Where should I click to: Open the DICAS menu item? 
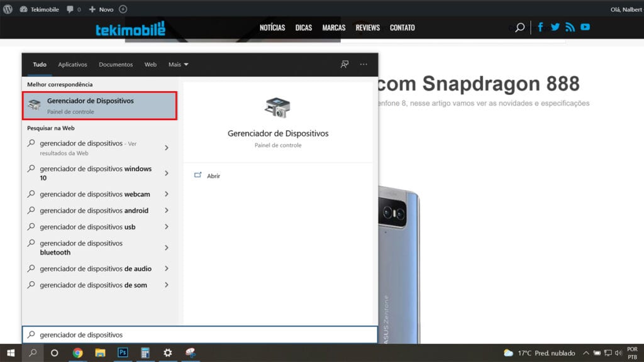304,28
